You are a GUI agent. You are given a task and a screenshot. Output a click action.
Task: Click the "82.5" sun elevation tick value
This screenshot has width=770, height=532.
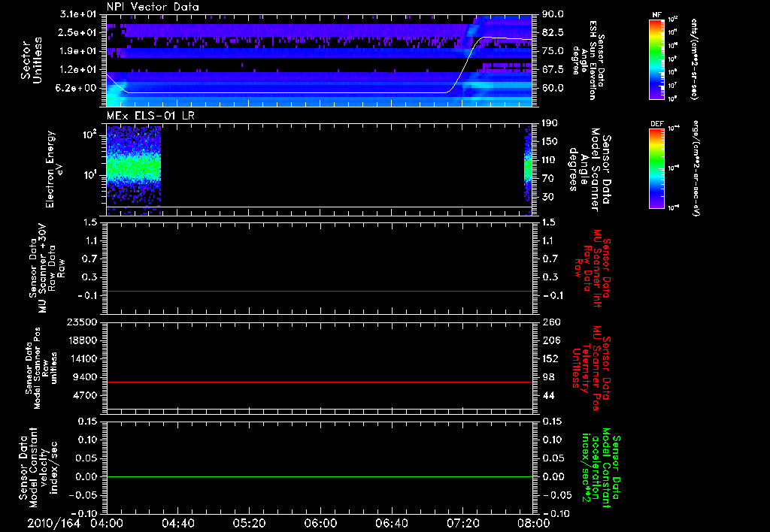[553, 32]
